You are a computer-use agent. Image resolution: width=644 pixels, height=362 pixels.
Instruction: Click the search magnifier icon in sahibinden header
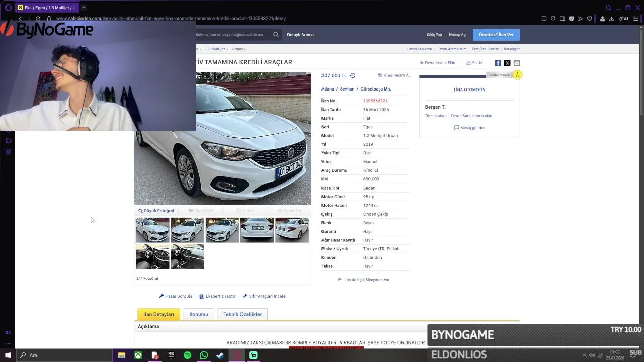276,35
